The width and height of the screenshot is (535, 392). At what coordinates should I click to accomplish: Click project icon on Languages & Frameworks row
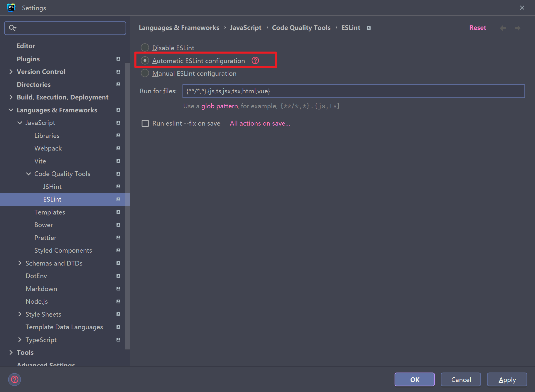(x=118, y=110)
